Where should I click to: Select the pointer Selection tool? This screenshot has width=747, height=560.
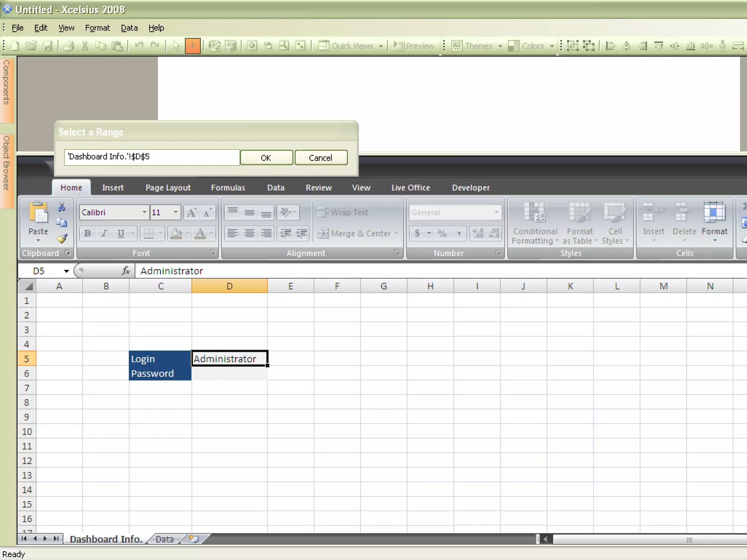[176, 46]
